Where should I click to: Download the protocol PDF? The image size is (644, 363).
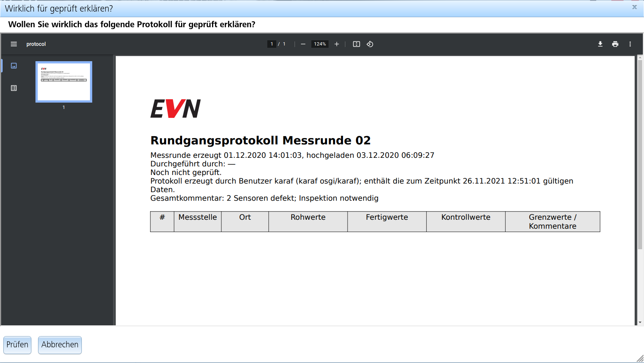coord(600,44)
